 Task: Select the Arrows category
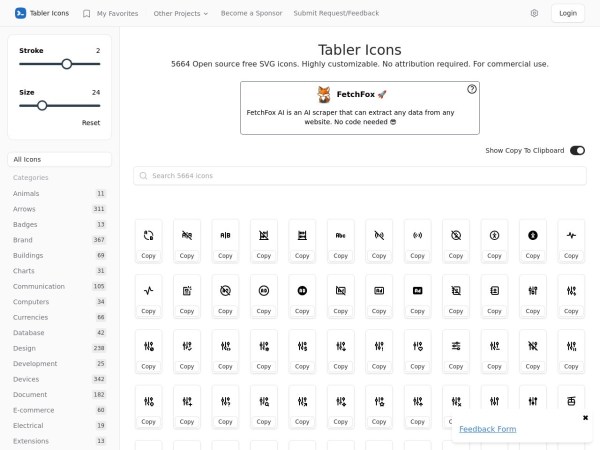[x=24, y=209]
